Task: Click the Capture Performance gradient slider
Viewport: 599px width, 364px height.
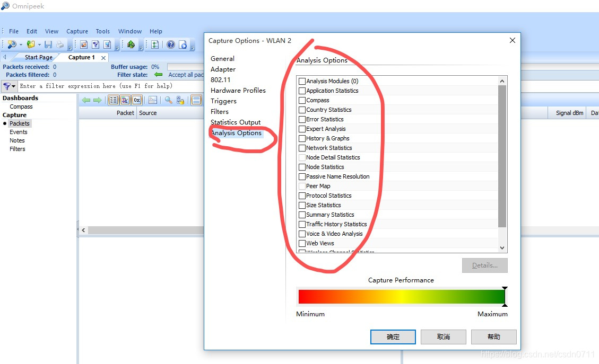Action: [402, 297]
